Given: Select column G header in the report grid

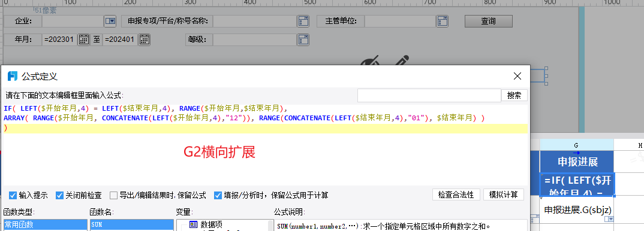Looking at the screenshot, I should (577, 145).
